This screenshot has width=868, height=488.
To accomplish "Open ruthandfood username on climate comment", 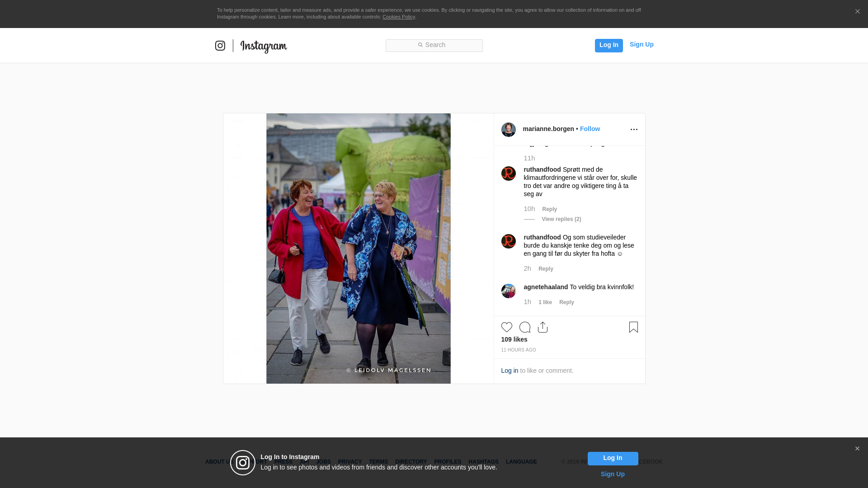I will pos(542,169).
